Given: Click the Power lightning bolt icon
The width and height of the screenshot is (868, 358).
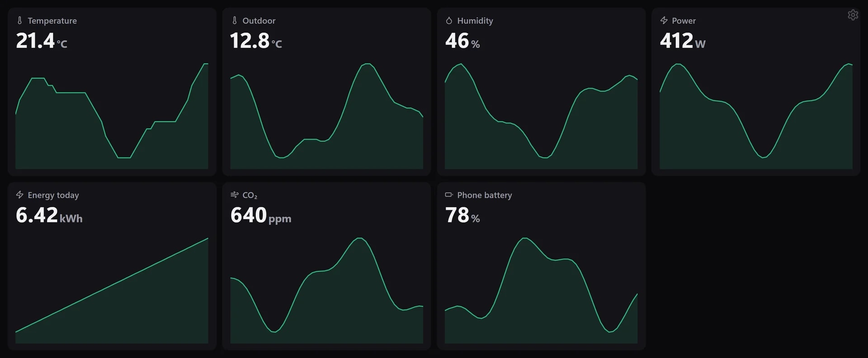Looking at the screenshot, I should 664,20.
